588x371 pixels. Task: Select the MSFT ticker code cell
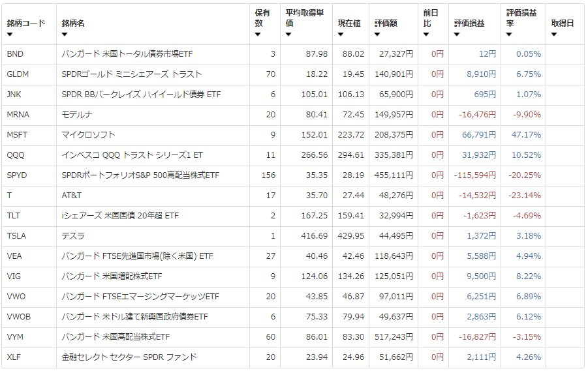pyautogui.click(x=29, y=135)
